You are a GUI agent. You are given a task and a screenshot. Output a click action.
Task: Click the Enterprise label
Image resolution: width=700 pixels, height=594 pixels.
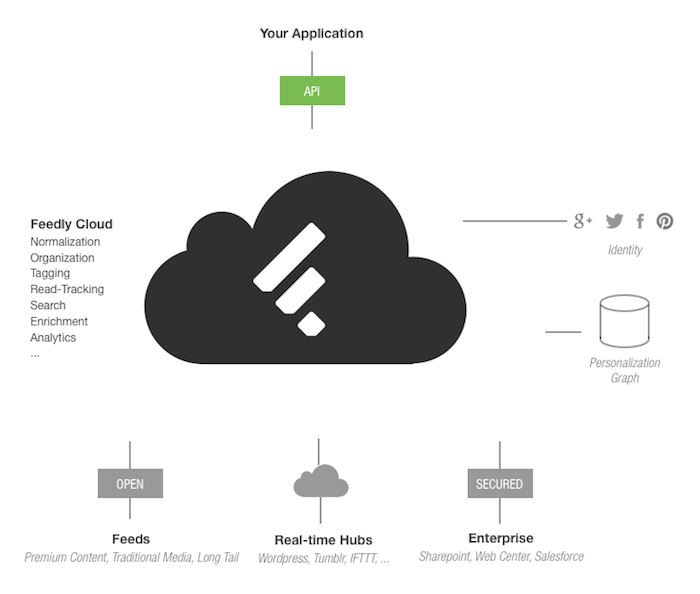tap(501, 538)
